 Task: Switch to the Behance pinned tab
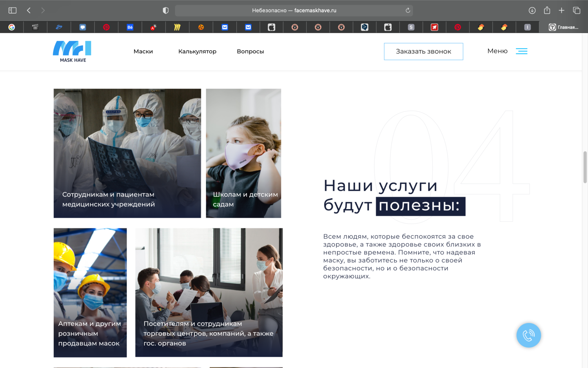[x=130, y=27]
